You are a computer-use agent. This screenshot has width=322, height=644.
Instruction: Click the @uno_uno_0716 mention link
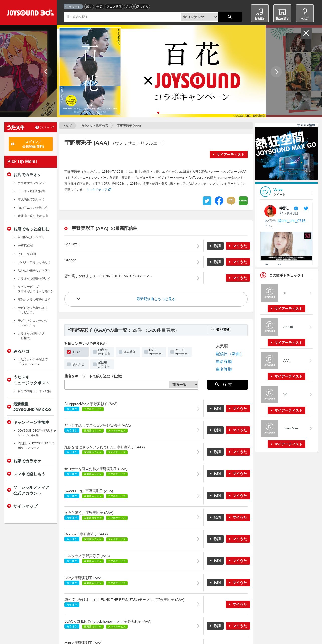click(x=292, y=221)
